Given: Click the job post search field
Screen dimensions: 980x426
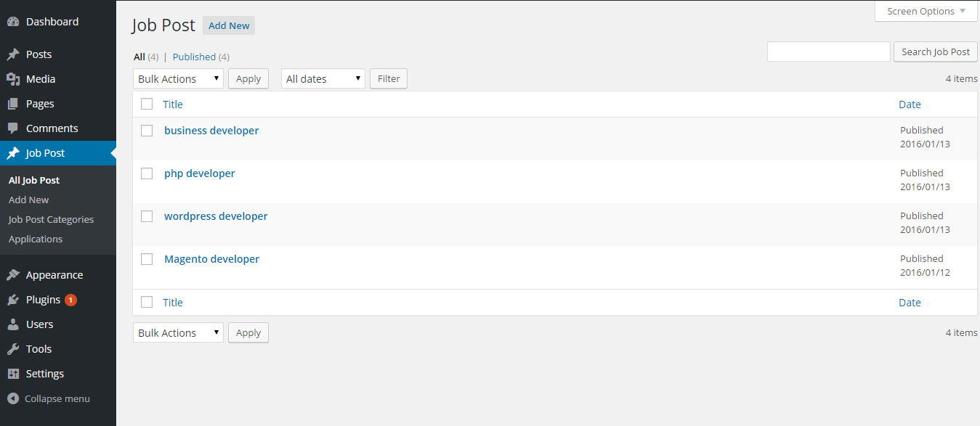Looking at the screenshot, I should coord(829,52).
